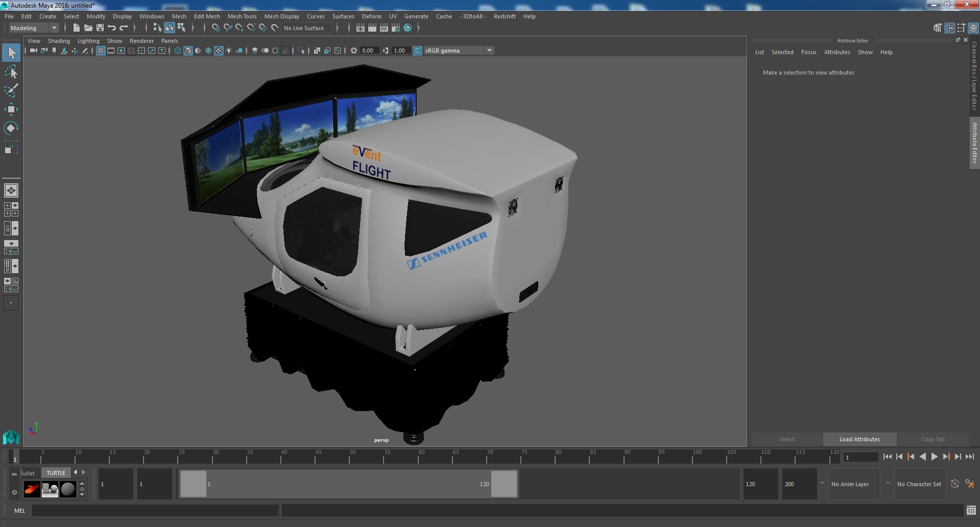Open the panel Shading menu
The width and height of the screenshot is (980, 527).
[59, 41]
